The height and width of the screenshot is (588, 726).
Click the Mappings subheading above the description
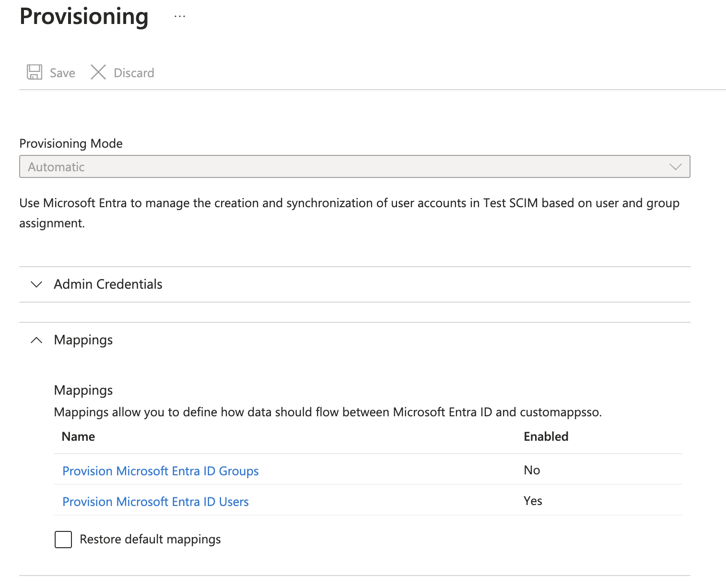83,390
